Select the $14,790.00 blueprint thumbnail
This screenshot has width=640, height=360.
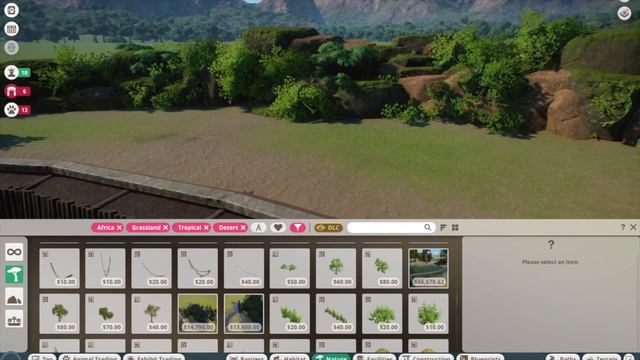click(198, 313)
